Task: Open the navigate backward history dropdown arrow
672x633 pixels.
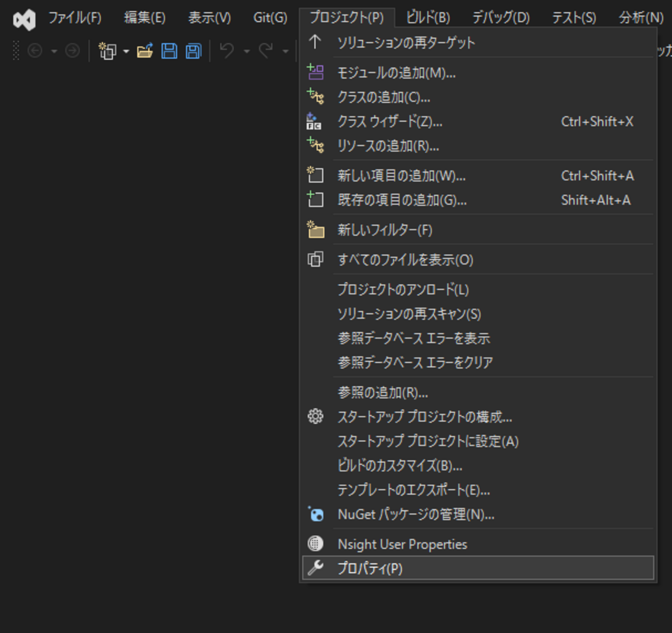Action: point(54,51)
